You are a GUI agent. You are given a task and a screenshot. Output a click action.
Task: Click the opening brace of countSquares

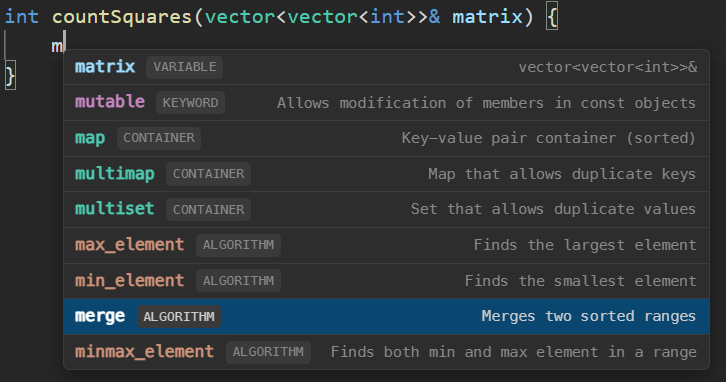pyautogui.click(x=552, y=18)
